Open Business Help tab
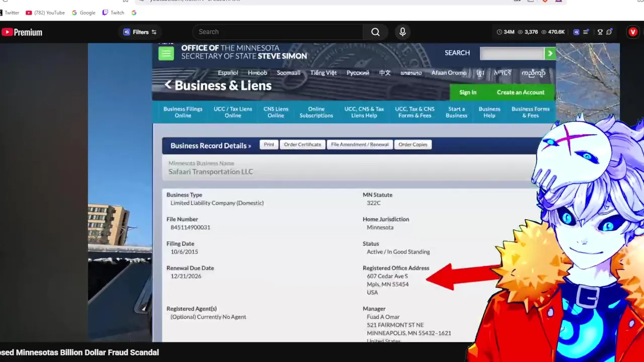 (x=489, y=112)
